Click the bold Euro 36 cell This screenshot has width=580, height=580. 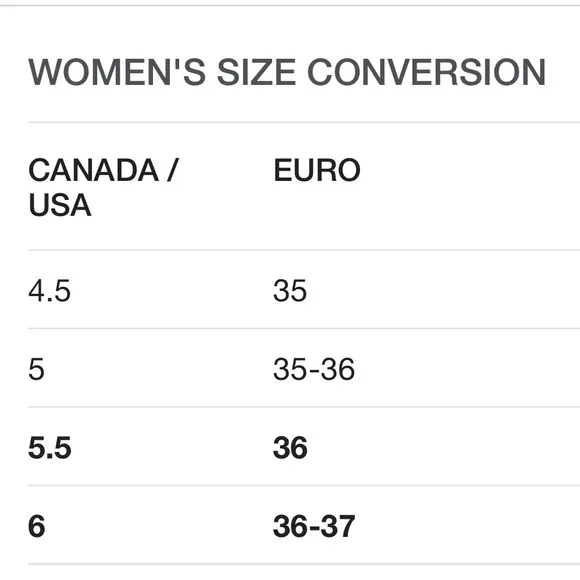point(290,448)
